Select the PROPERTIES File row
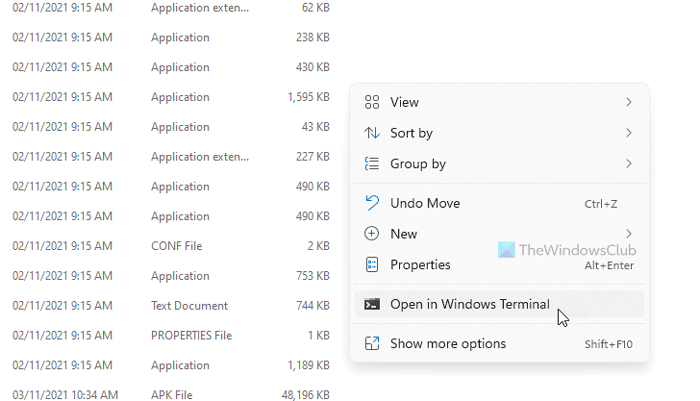700x401 pixels. (170, 336)
